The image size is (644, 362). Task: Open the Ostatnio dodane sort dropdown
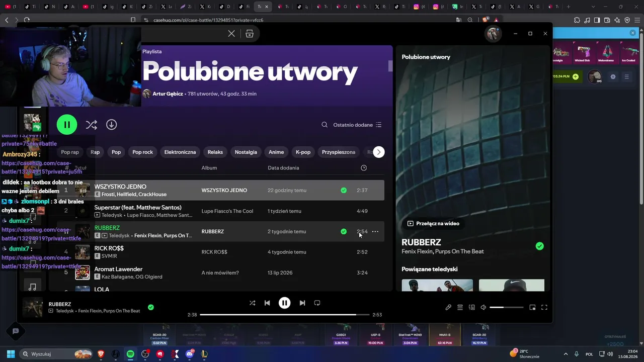(x=357, y=125)
